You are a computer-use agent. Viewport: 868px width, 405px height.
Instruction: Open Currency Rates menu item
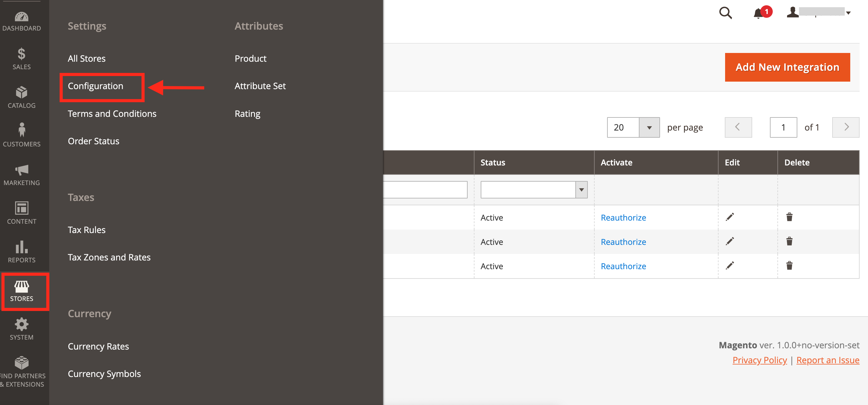point(98,346)
